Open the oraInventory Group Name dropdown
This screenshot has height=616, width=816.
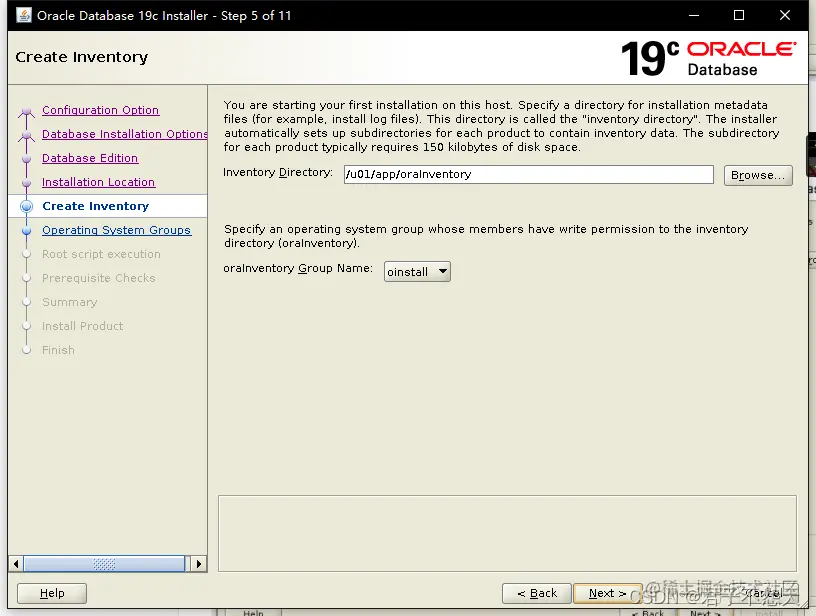tap(417, 272)
